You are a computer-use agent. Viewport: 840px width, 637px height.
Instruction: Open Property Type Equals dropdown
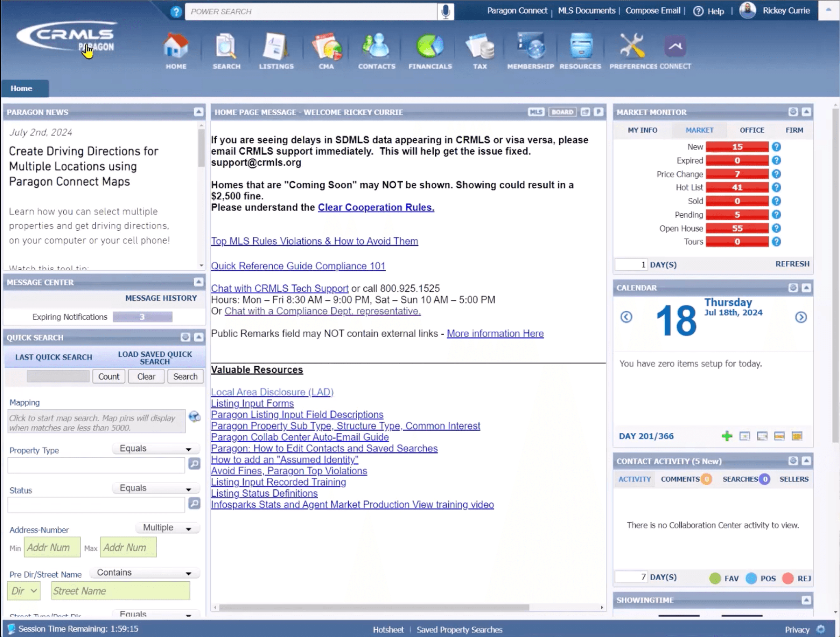coord(156,449)
